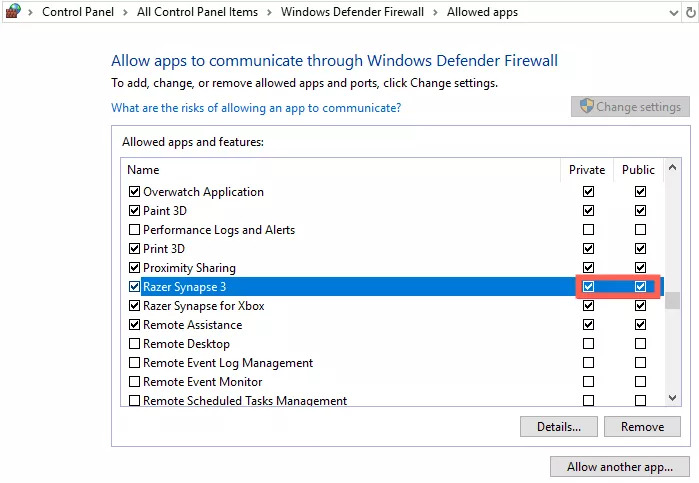Uncheck Razer Synapse for Xbox name checkbox
699x483 pixels.
click(134, 305)
